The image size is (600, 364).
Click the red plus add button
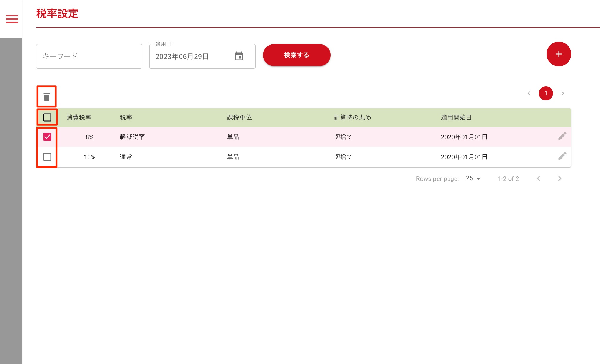coord(559,54)
